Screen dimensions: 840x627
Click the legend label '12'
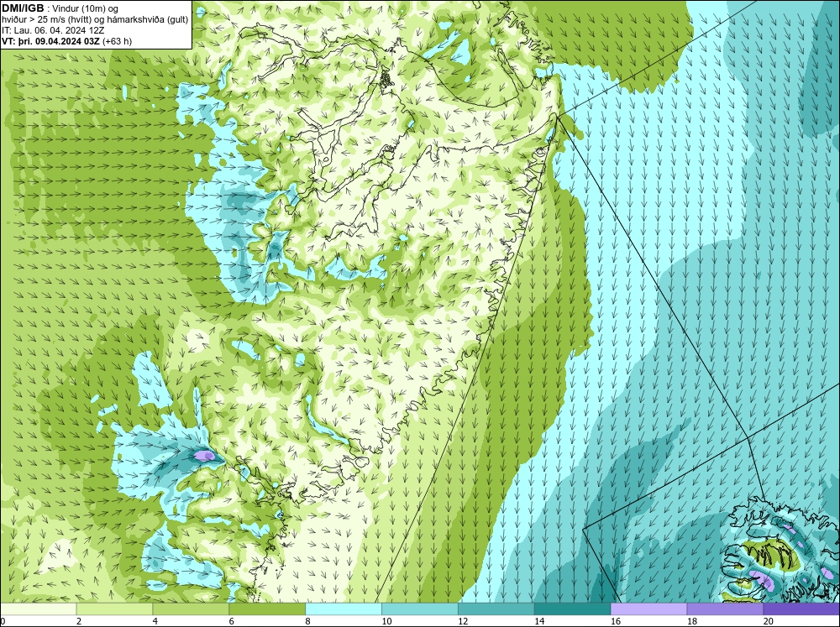tap(463, 621)
